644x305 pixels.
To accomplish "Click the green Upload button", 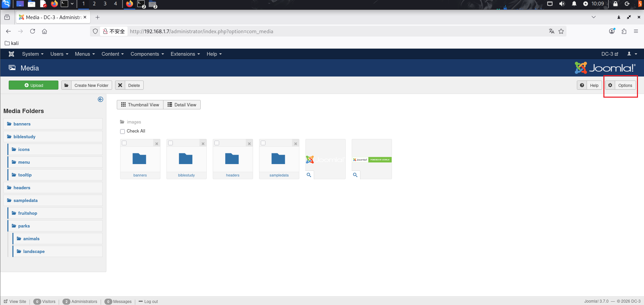I will [34, 85].
